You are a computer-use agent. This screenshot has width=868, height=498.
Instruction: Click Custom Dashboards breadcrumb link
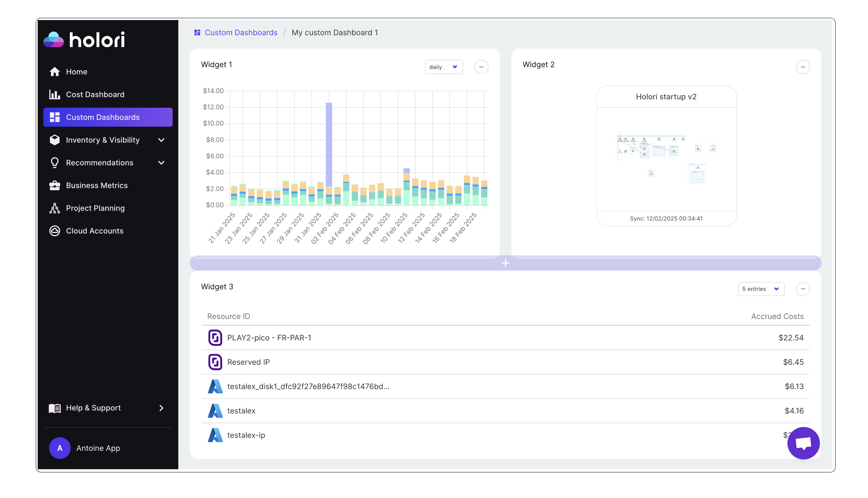(241, 33)
